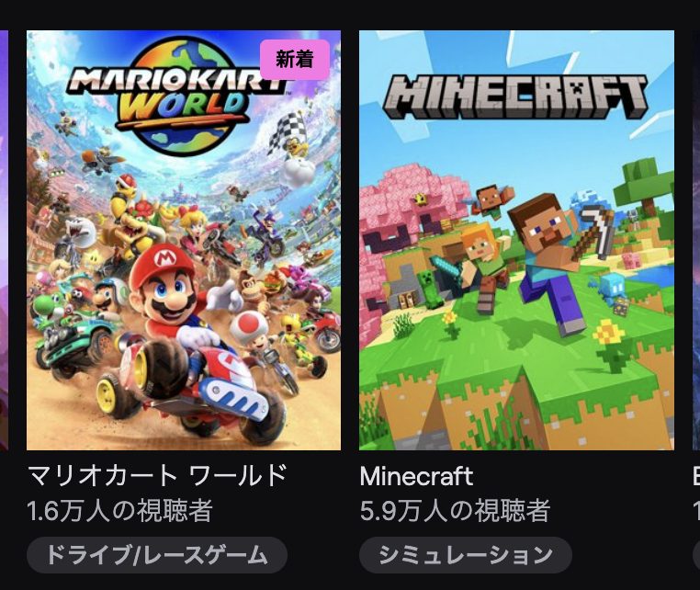This screenshot has width=700, height=590.
Task: Open the Minecraft title link
Action: coord(416,477)
